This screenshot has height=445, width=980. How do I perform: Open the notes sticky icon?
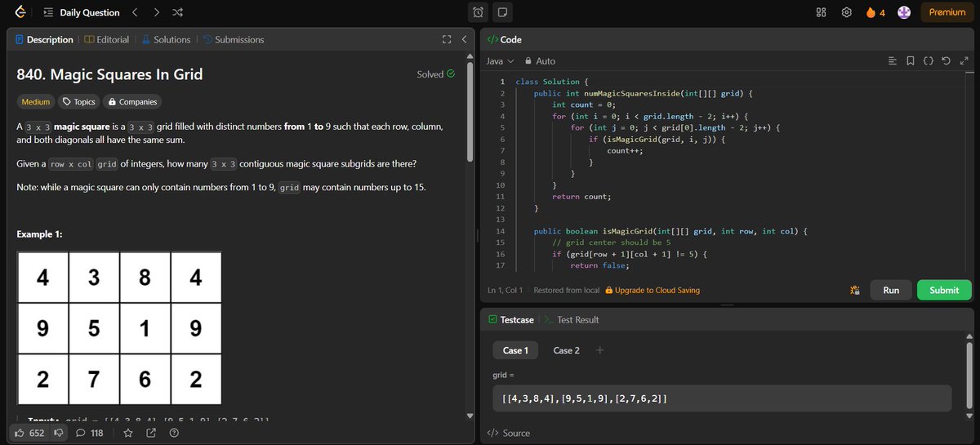coord(501,12)
